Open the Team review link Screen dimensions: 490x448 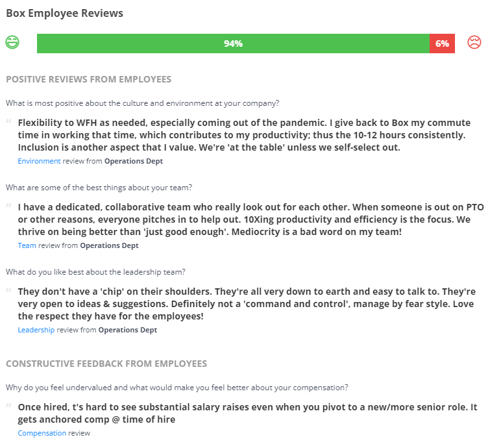click(27, 245)
